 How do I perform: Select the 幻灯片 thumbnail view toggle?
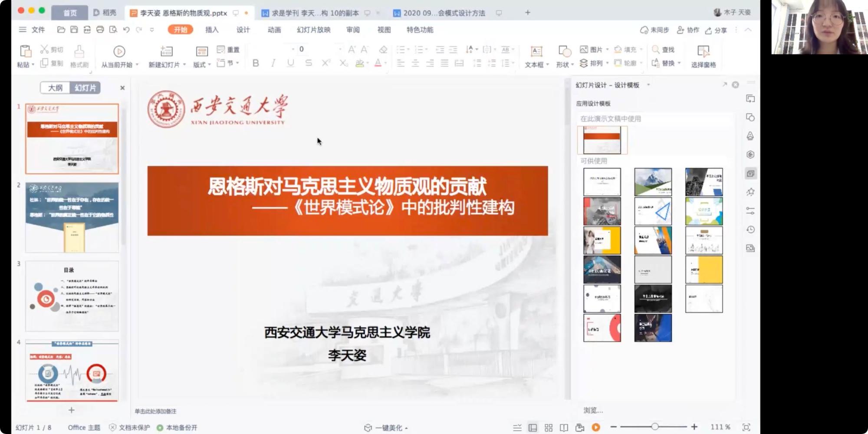tap(85, 88)
